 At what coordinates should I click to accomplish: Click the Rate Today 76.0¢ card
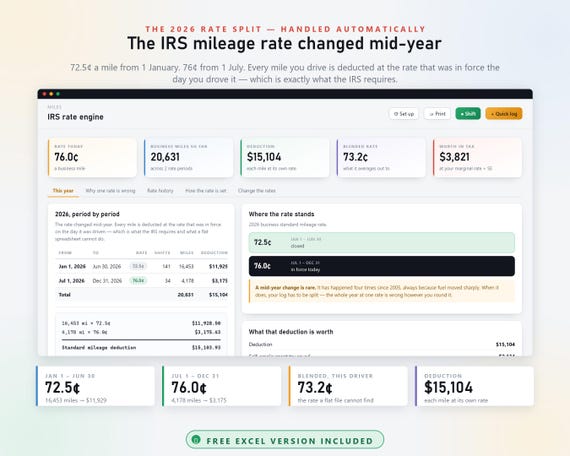coord(92,157)
